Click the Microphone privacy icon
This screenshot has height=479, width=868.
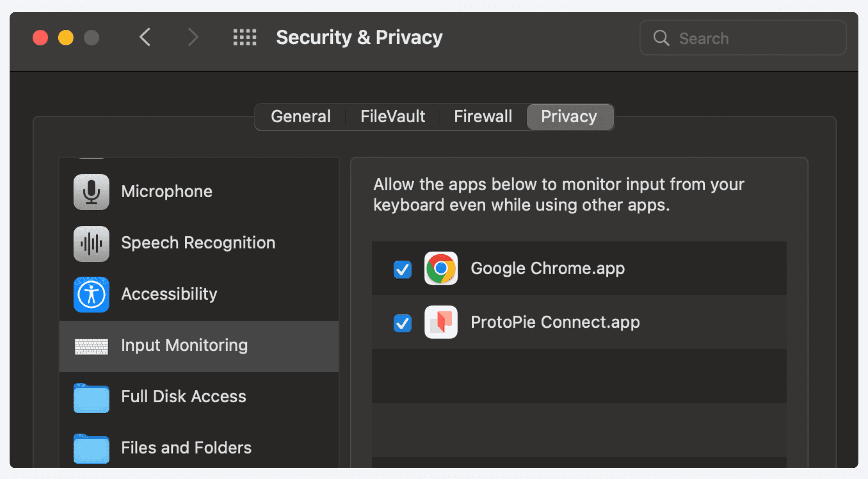91,192
